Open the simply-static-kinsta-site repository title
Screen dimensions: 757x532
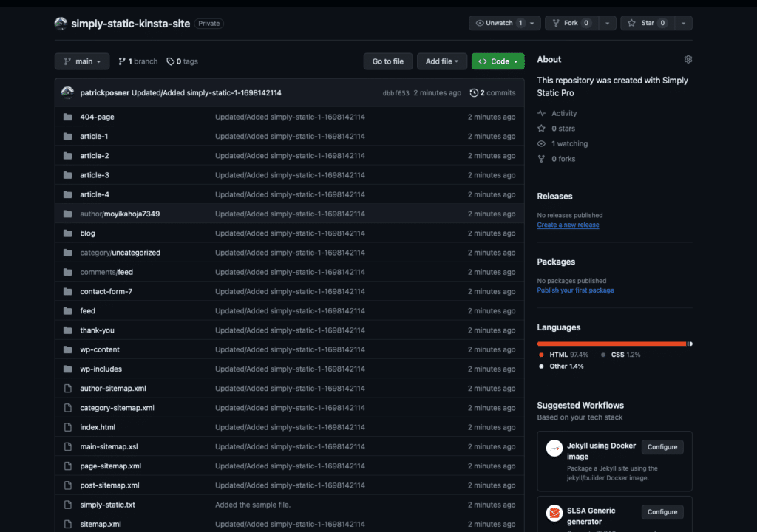coord(130,23)
